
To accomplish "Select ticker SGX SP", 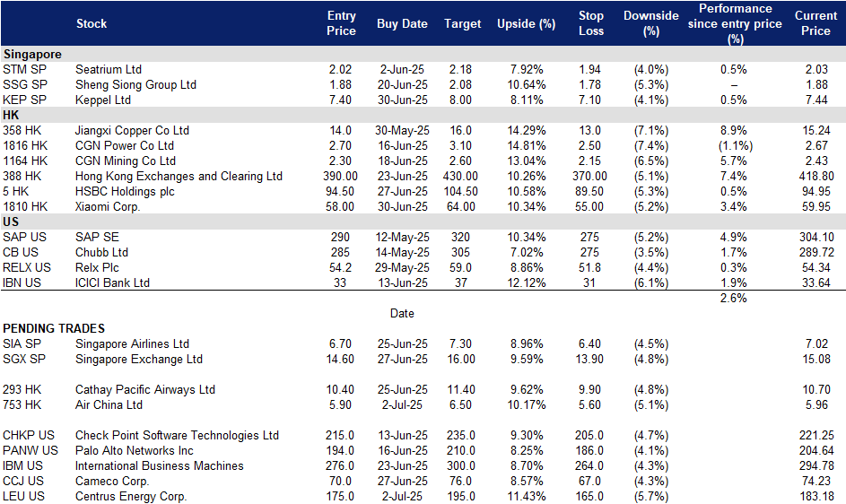I will tap(24, 360).
